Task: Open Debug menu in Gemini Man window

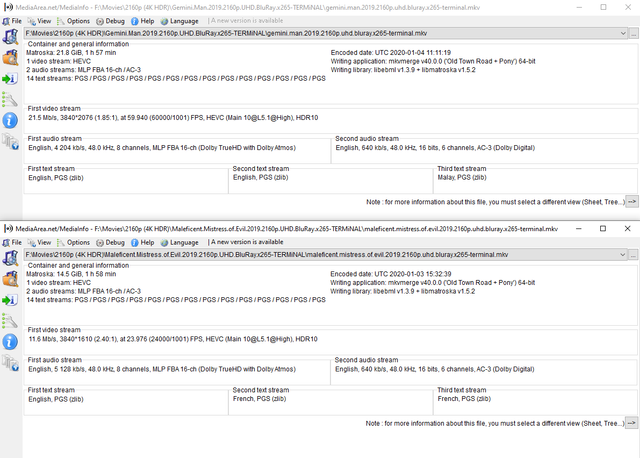Action: tap(110, 21)
